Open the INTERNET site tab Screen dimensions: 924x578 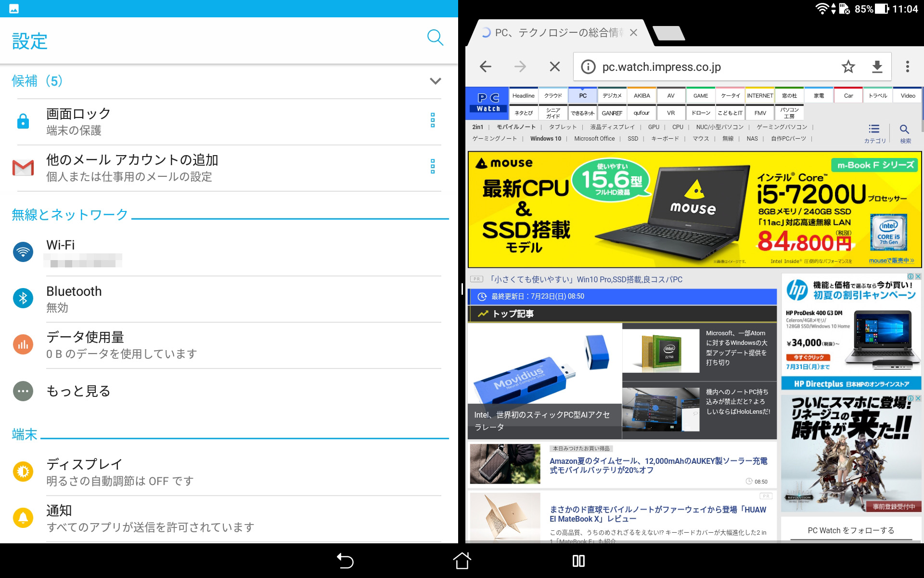click(x=760, y=95)
